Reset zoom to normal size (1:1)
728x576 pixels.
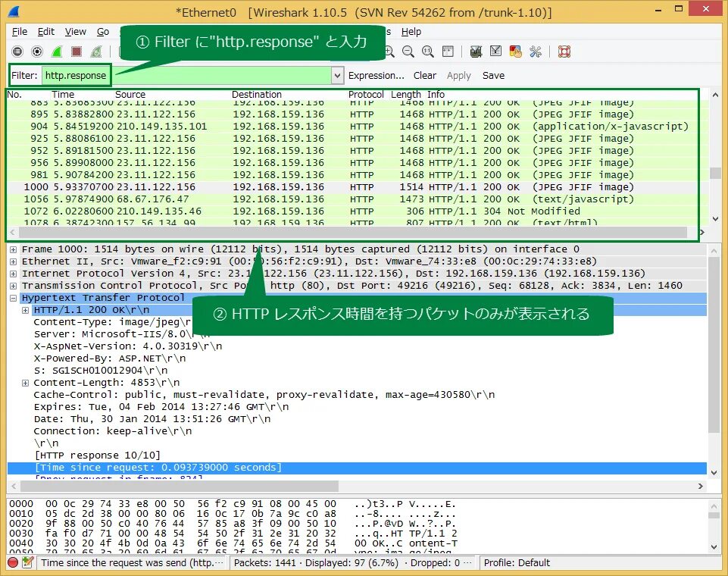[x=427, y=52]
